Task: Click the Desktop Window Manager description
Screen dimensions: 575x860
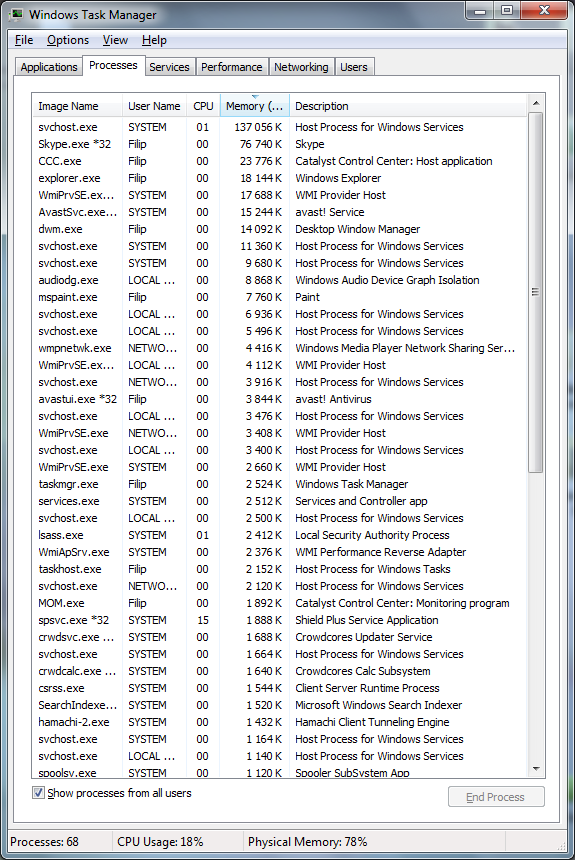Action: click(358, 229)
